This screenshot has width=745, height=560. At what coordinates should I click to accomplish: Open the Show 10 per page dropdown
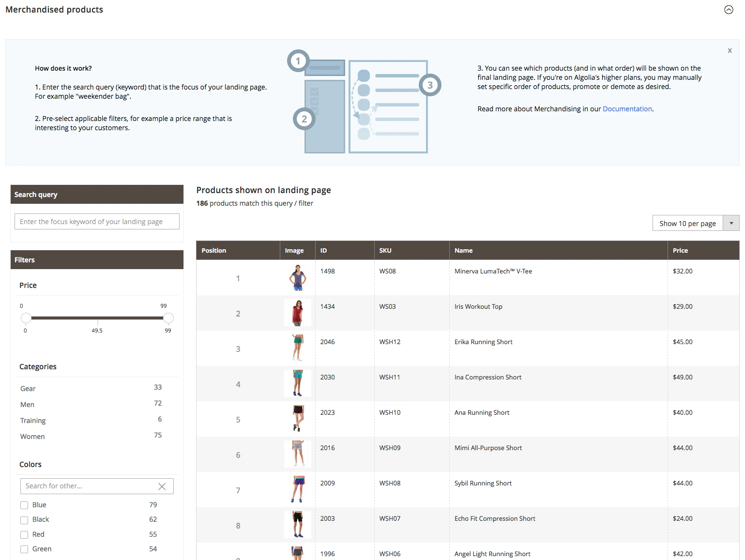click(687, 223)
